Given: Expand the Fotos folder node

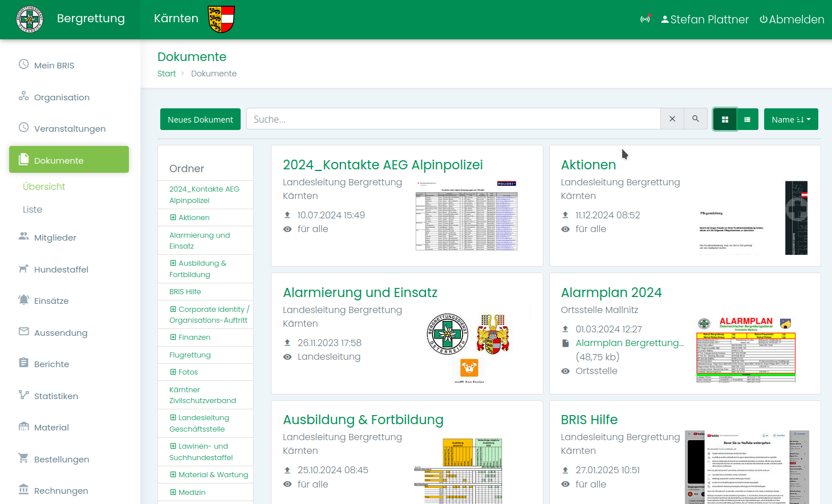Looking at the screenshot, I should [x=173, y=372].
